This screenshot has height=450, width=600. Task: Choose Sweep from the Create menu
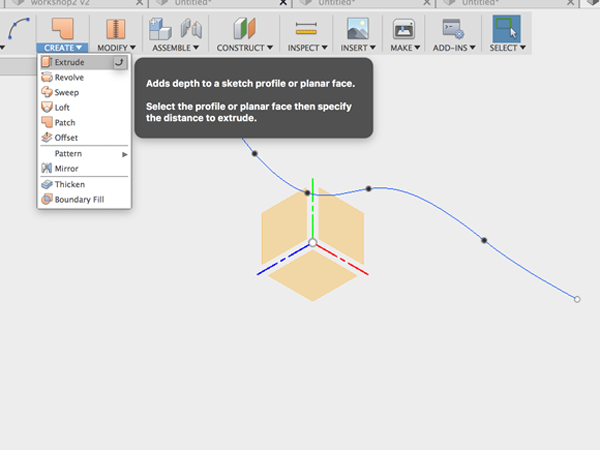click(x=84, y=92)
